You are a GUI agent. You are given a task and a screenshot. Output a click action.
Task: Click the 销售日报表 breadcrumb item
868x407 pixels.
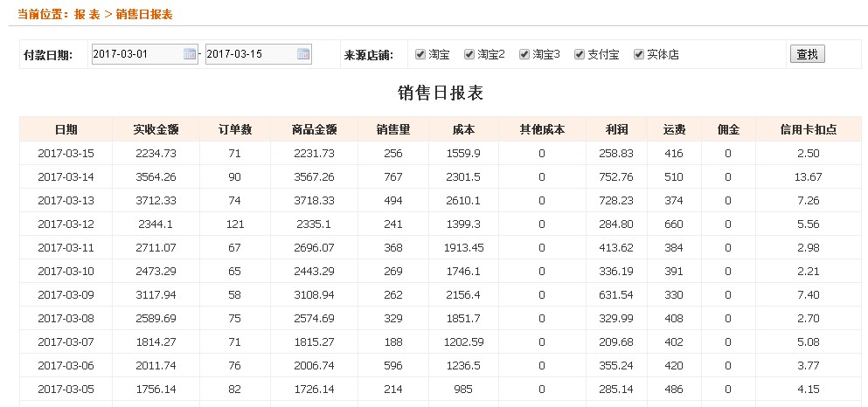tap(144, 15)
